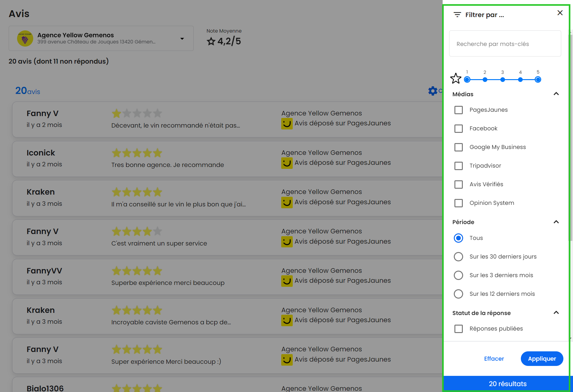Click the rating slider point at 3
Image resolution: width=573 pixels, height=392 pixels.
503,79
